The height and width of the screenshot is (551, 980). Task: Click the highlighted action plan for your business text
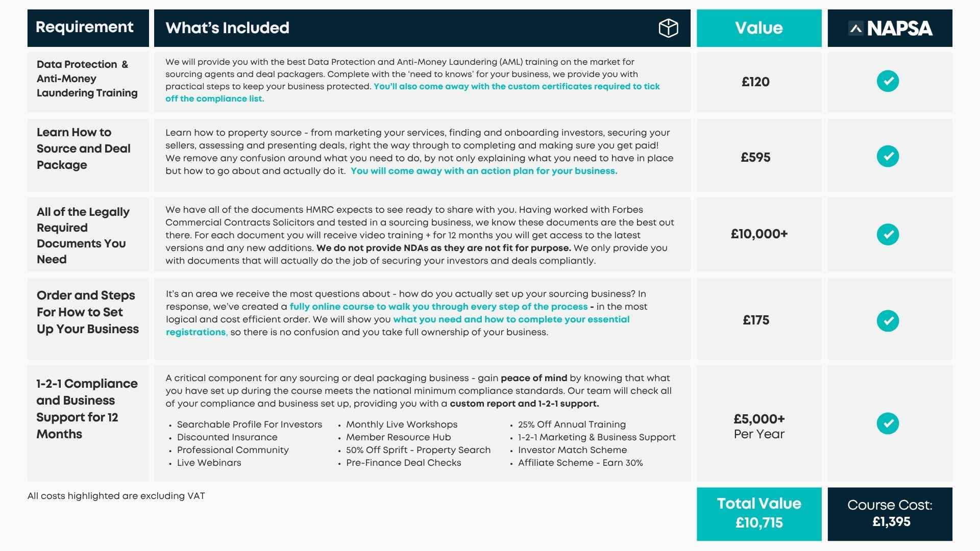(484, 171)
